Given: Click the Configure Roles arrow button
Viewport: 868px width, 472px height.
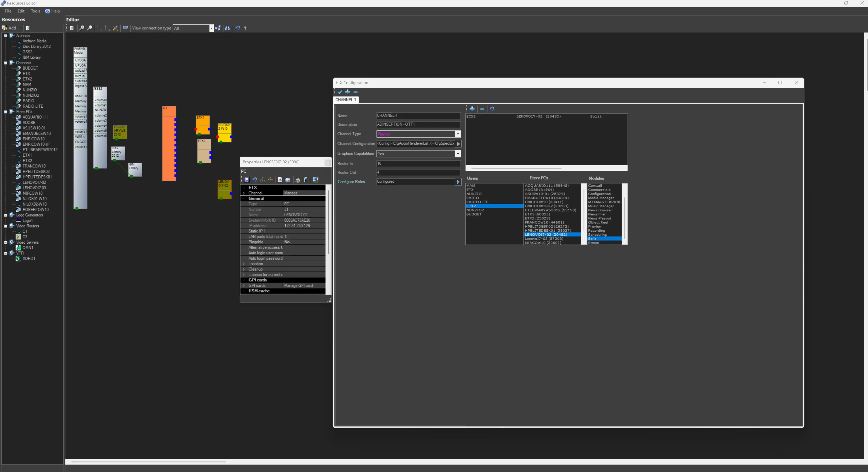Looking at the screenshot, I should coord(458,182).
